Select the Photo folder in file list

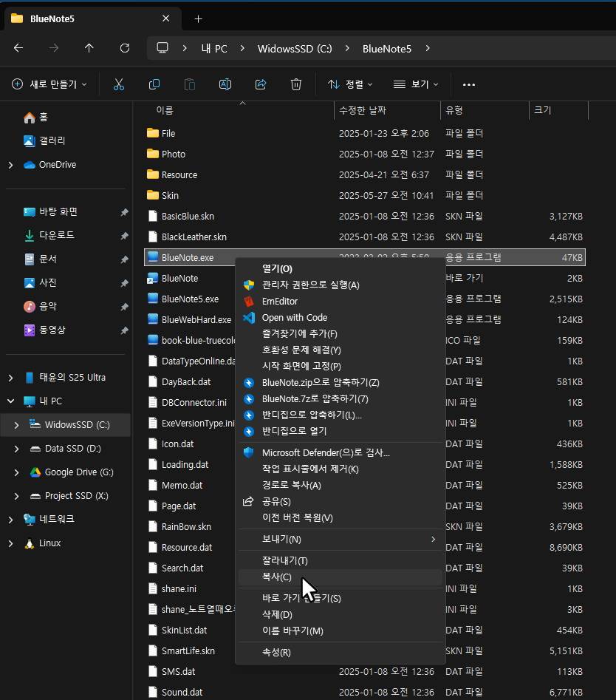[365, 154]
